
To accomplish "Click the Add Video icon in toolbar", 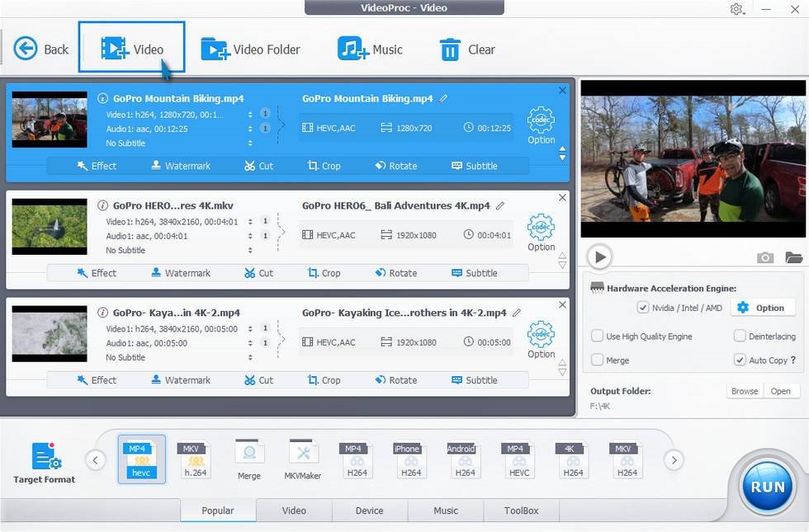I will [x=115, y=49].
